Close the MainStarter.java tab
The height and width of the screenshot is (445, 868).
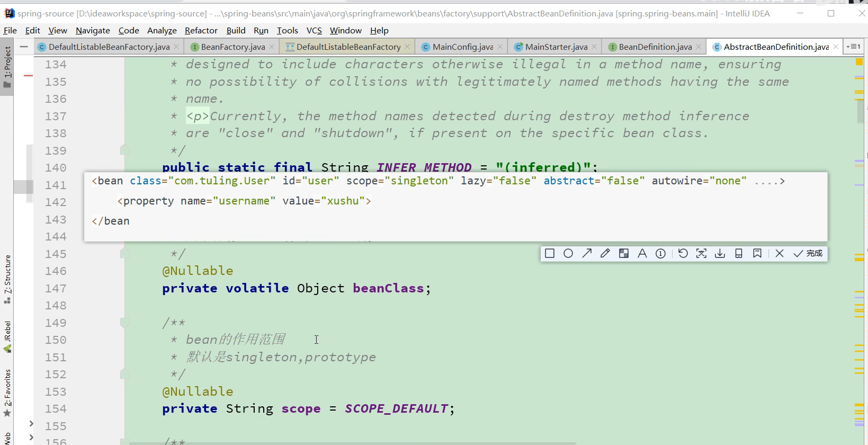(x=594, y=47)
